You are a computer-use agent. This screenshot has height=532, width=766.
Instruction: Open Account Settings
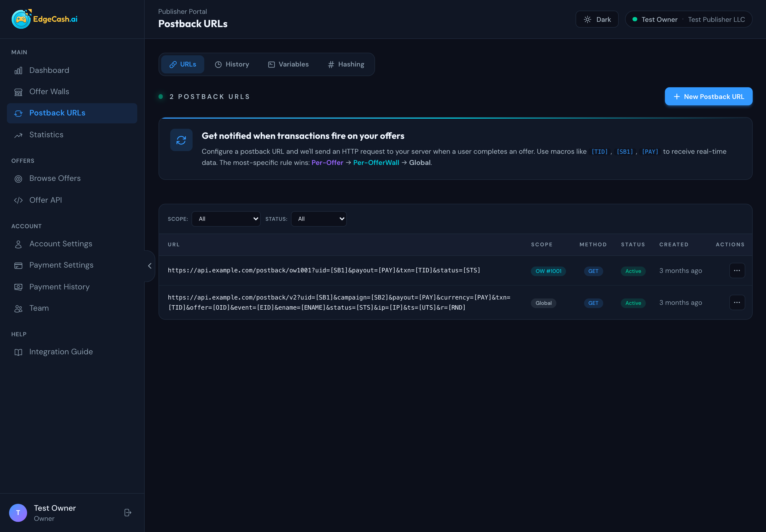point(72,244)
